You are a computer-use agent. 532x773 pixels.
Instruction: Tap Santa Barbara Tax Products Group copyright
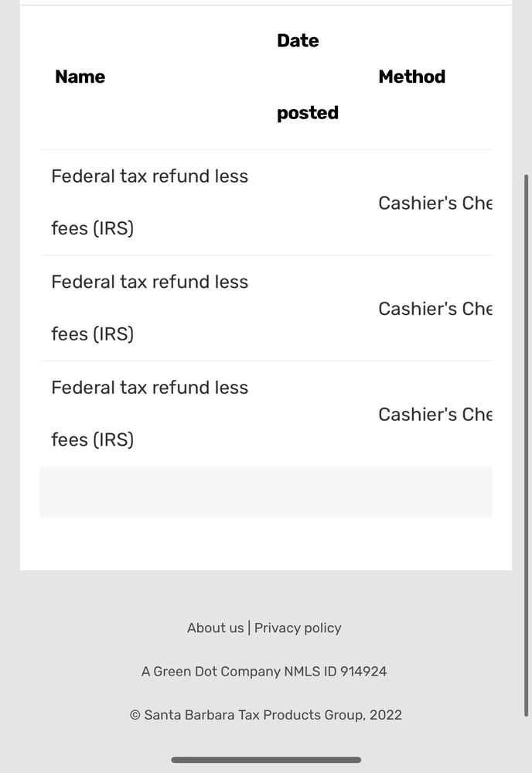click(266, 715)
